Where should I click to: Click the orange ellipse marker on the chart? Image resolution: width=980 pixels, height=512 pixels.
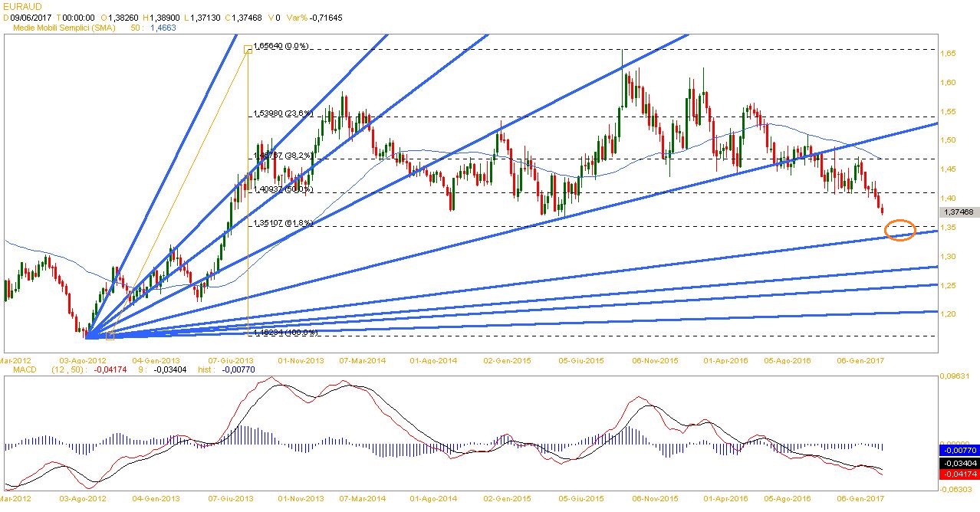pos(899,230)
